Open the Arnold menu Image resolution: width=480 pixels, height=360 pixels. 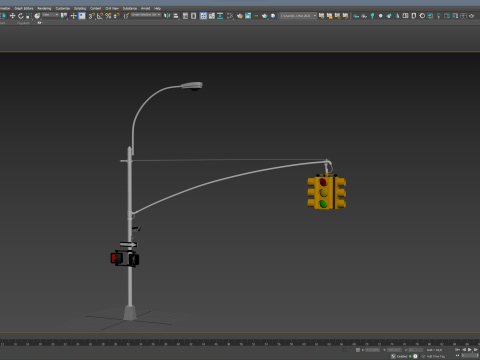point(145,8)
